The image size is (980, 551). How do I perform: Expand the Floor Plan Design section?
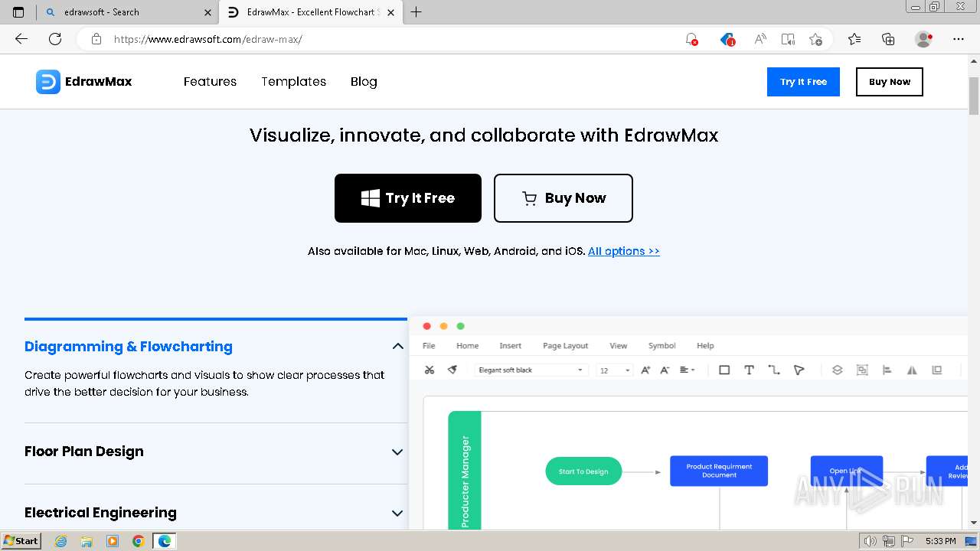coord(397,452)
